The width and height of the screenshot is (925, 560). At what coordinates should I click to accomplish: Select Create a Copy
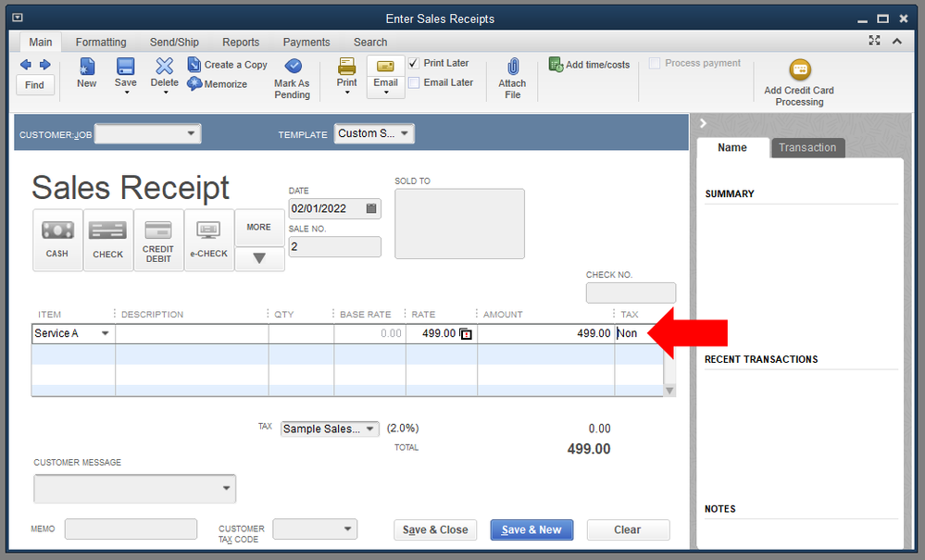(228, 64)
